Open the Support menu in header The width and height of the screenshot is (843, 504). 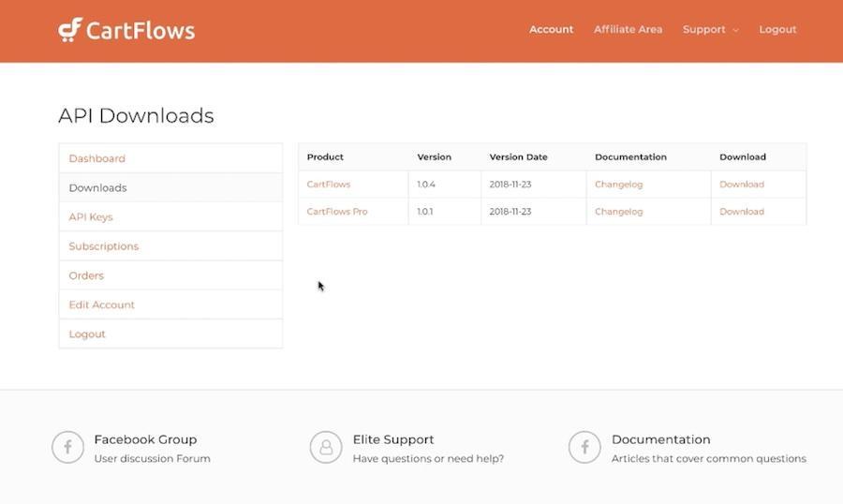(x=703, y=30)
